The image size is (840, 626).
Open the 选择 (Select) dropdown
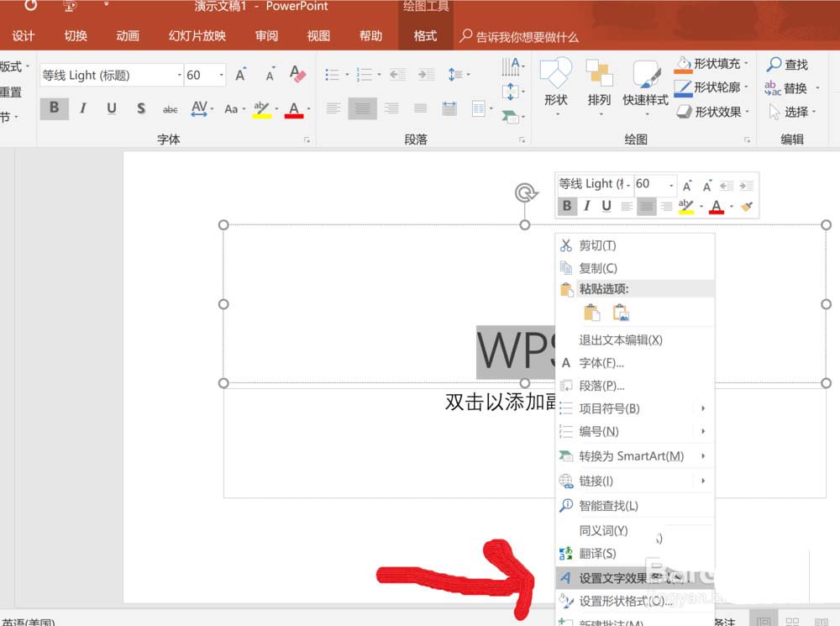(x=814, y=112)
